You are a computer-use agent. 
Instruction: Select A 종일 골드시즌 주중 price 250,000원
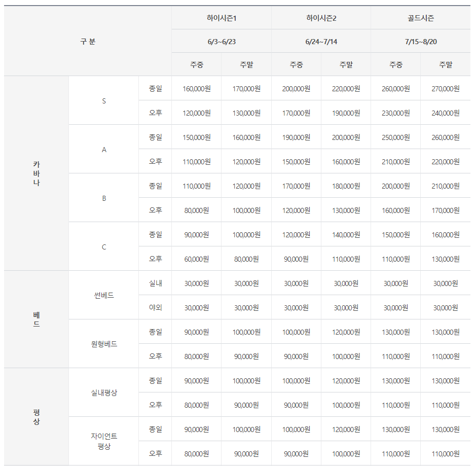[395, 137]
